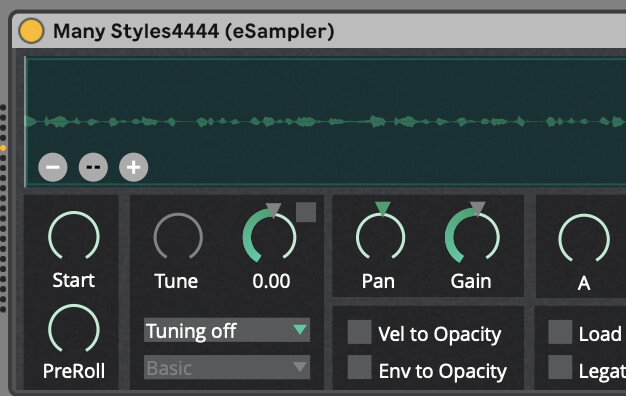The height and width of the screenshot is (396, 626).
Task: Click the Tune knob
Action: [x=178, y=237]
